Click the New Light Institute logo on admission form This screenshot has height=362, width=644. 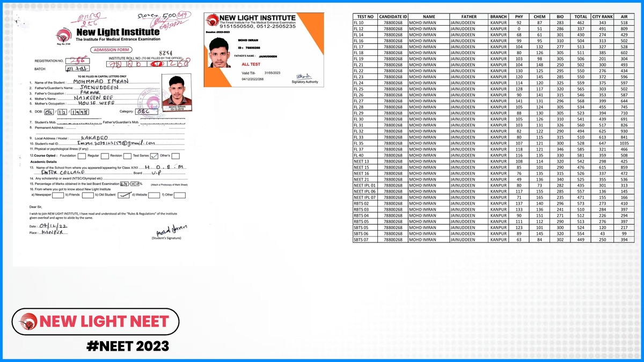63,36
